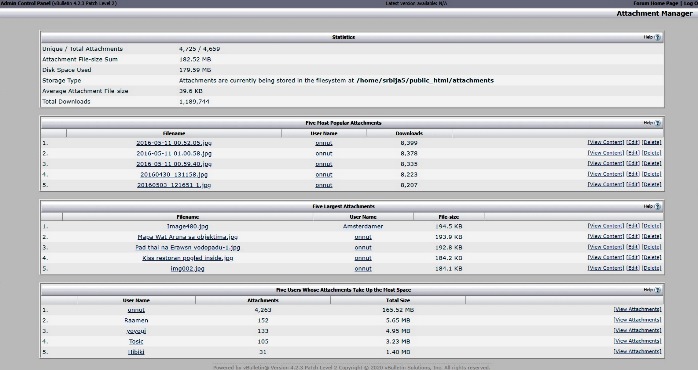Open user profile Amsterdamer
Viewport: 698px width, 370px height.
[x=363, y=226]
